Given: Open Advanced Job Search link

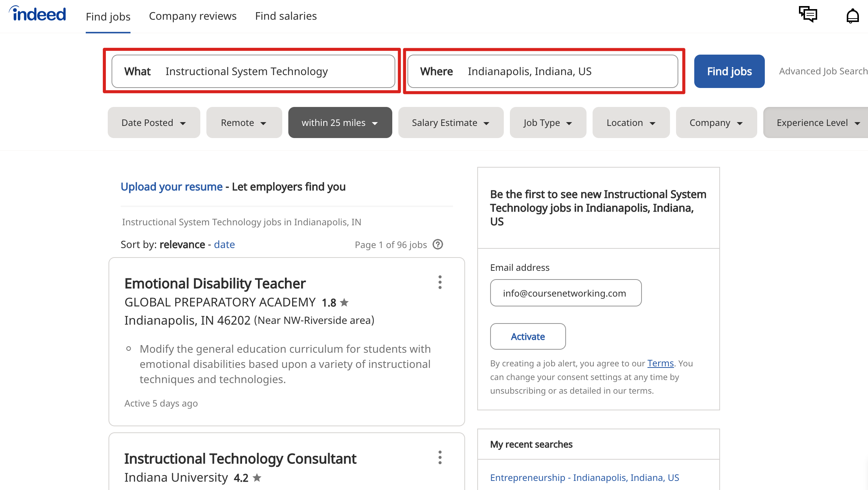Looking at the screenshot, I should coord(823,71).
